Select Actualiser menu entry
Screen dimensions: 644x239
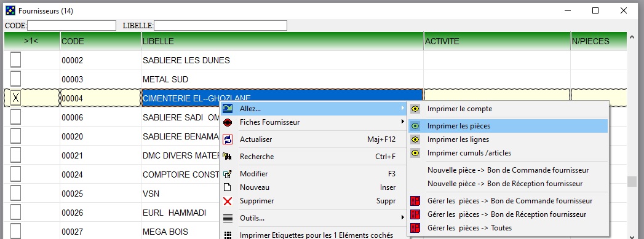click(314, 139)
